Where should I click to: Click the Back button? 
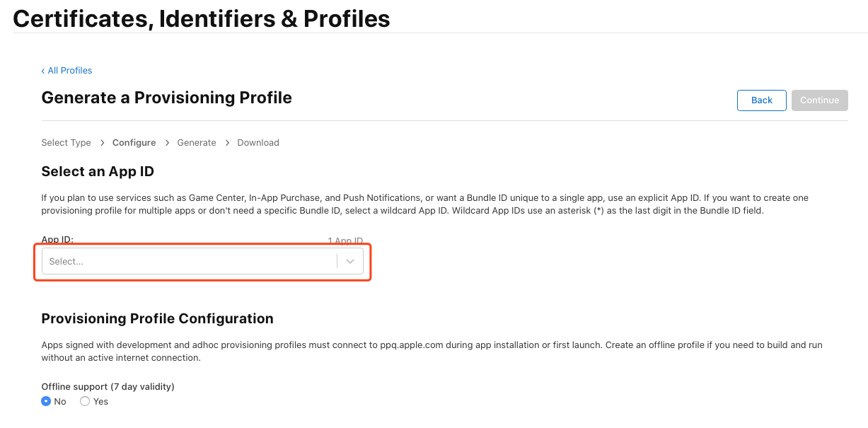coord(761,100)
